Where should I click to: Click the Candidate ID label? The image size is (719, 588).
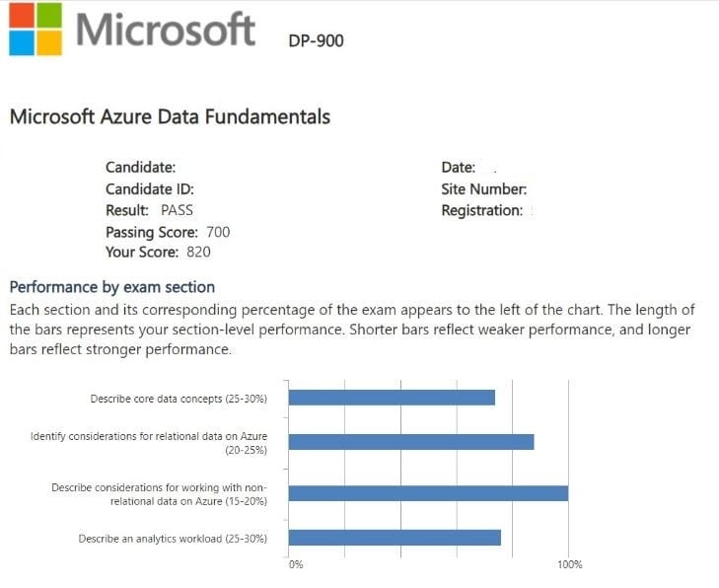click(x=150, y=188)
